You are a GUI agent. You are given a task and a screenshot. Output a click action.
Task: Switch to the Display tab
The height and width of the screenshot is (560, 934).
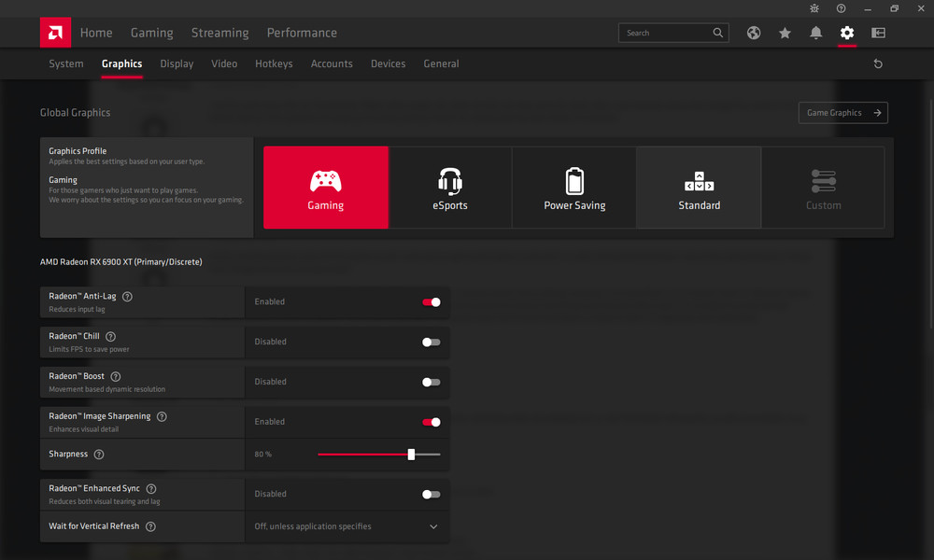(177, 64)
